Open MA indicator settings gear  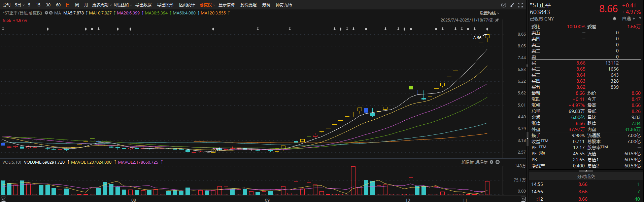(46, 13)
